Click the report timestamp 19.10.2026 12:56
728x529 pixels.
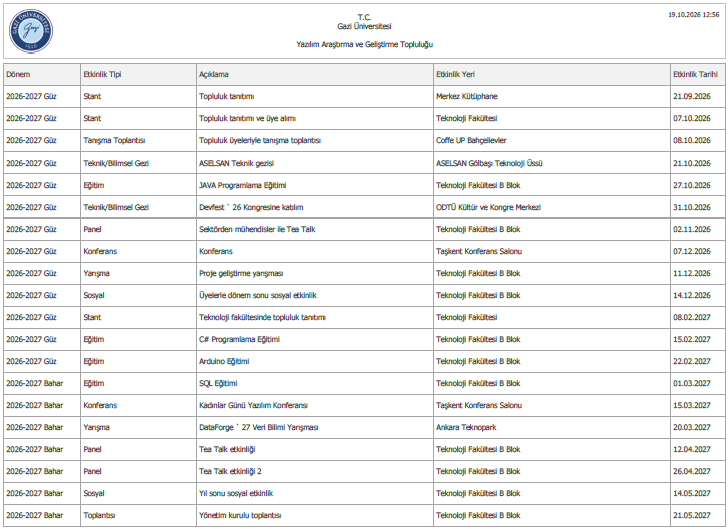click(x=693, y=15)
